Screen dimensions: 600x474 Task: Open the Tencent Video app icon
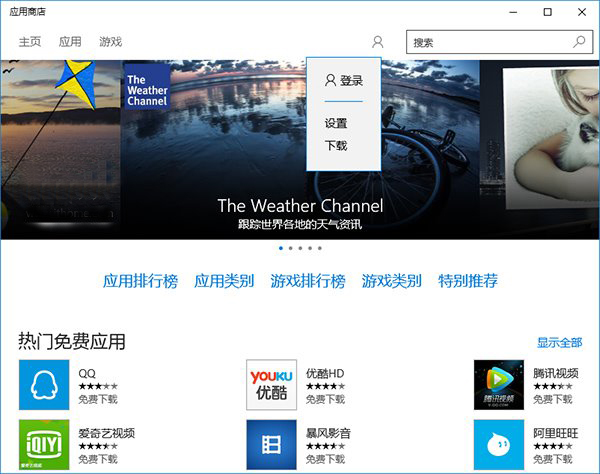[499, 385]
